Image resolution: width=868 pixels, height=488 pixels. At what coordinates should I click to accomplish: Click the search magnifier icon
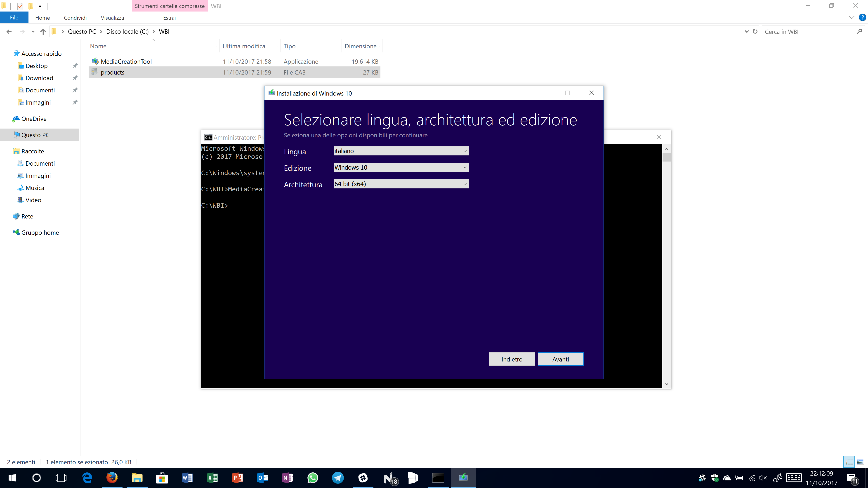pos(860,31)
